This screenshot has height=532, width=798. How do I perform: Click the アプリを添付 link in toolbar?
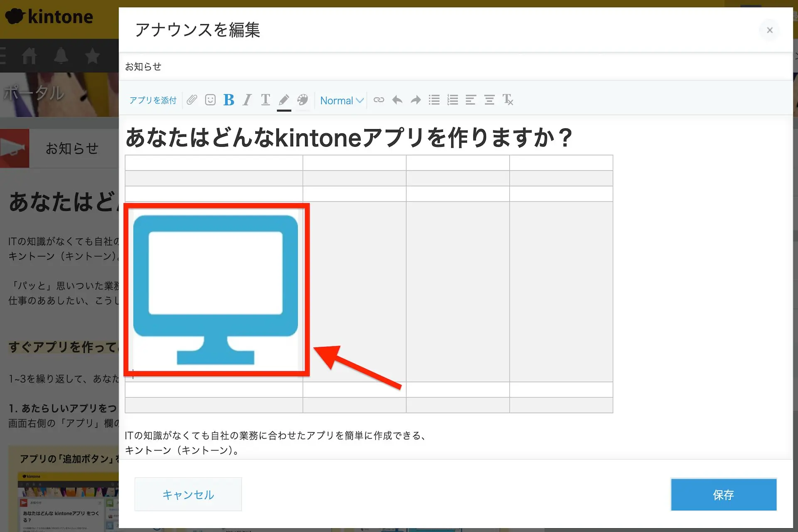pyautogui.click(x=153, y=100)
